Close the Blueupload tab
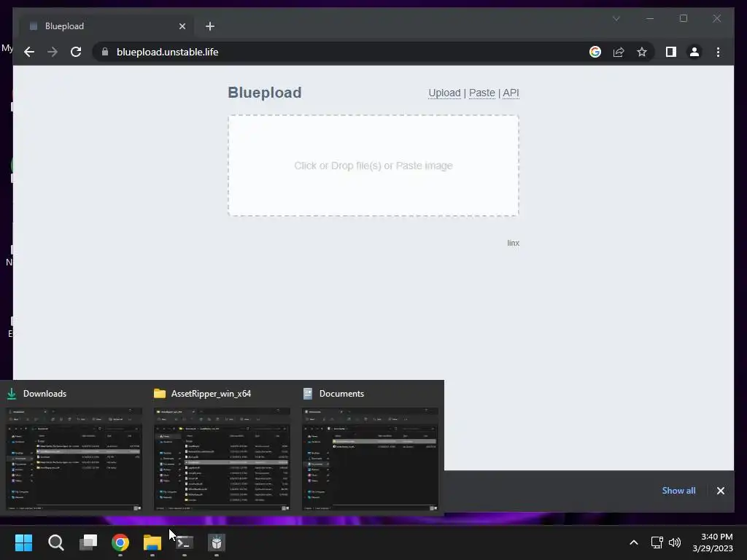 pyautogui.click(x=182, y=26)
